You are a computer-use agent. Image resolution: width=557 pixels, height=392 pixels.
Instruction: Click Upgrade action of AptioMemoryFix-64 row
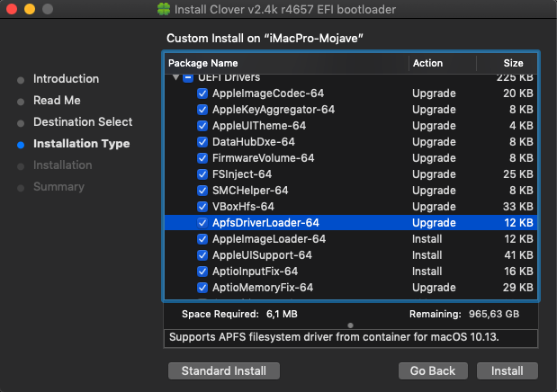434,288
